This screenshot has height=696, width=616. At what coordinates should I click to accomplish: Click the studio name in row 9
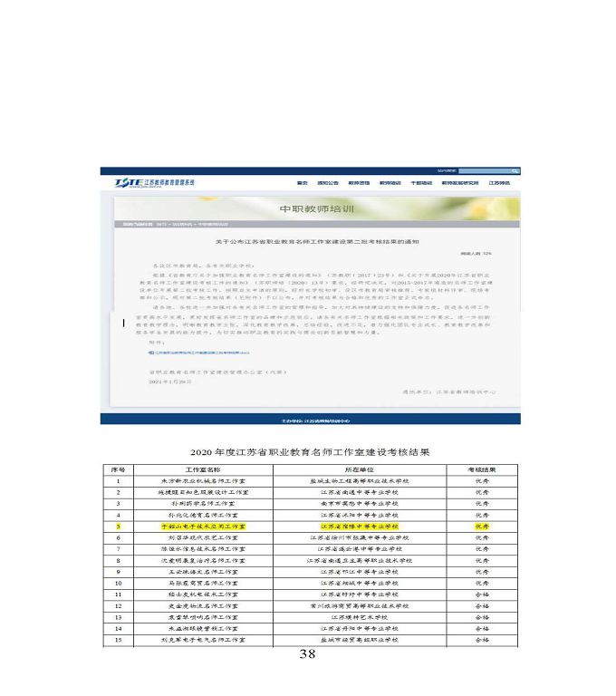point(203,572)
